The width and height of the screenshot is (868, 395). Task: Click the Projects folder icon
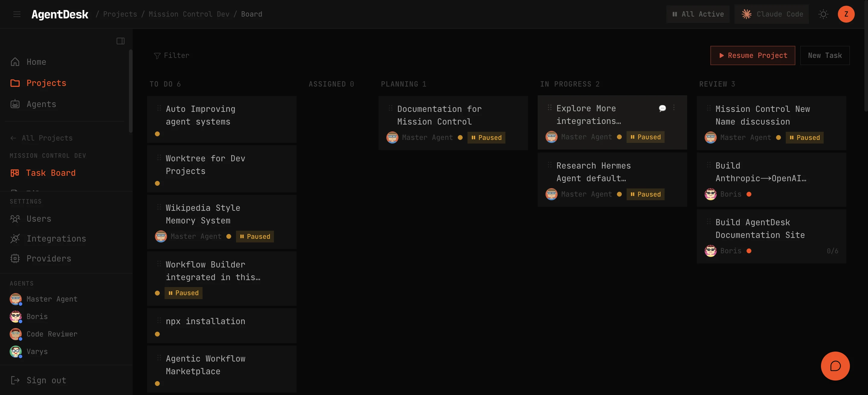[x=15, y=83]
